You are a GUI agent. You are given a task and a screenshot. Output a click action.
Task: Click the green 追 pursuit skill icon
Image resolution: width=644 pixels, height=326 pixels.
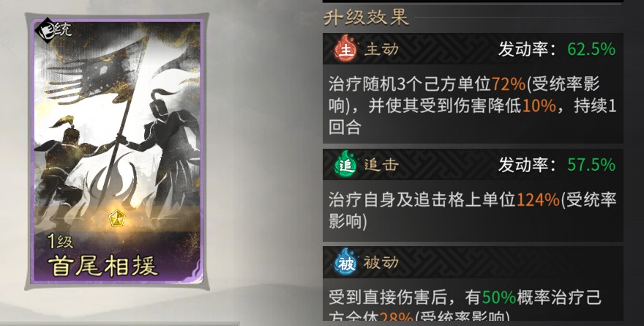coord(347,165)
